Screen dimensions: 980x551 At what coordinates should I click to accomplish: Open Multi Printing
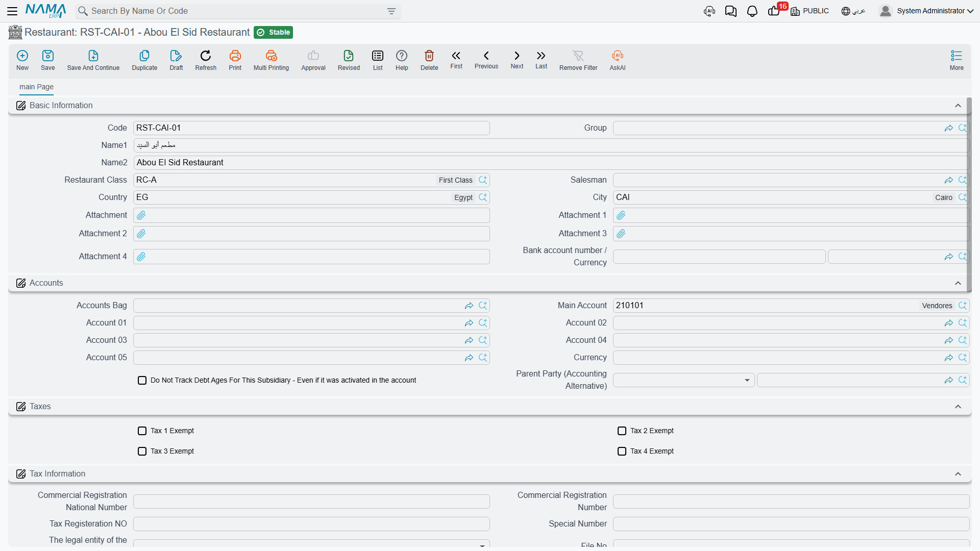click(x=271, y=60)
